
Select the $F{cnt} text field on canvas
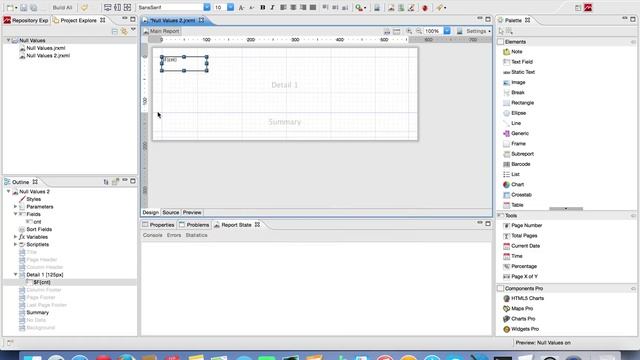point(184,64)
